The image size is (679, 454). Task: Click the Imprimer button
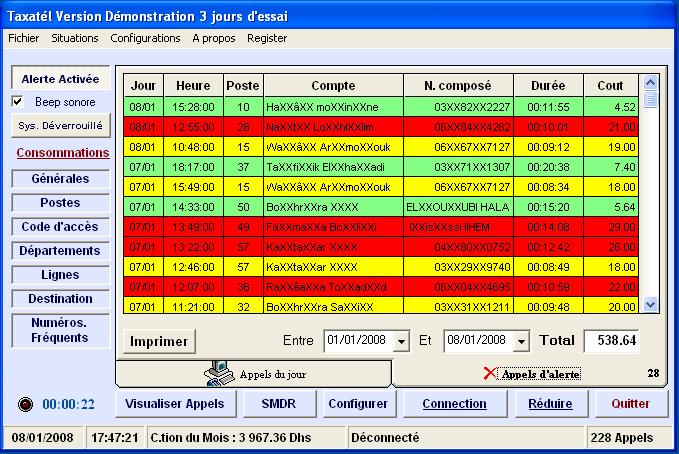[159, 341]
